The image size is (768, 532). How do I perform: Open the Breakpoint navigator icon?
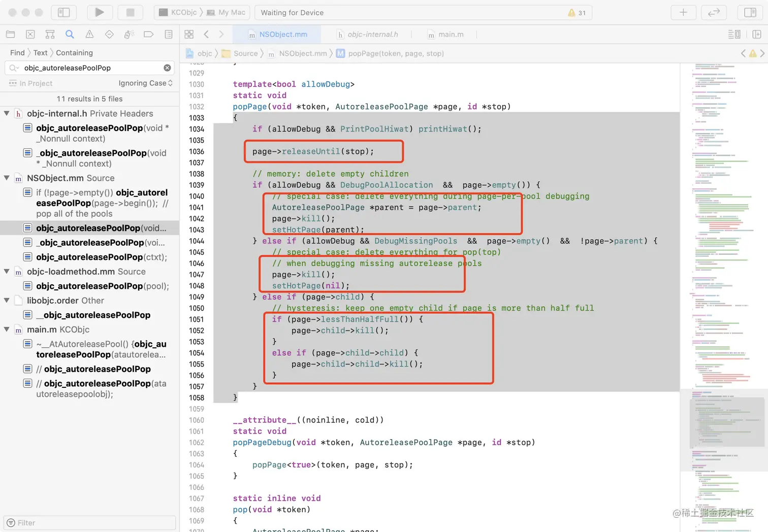tap(149, 35)
